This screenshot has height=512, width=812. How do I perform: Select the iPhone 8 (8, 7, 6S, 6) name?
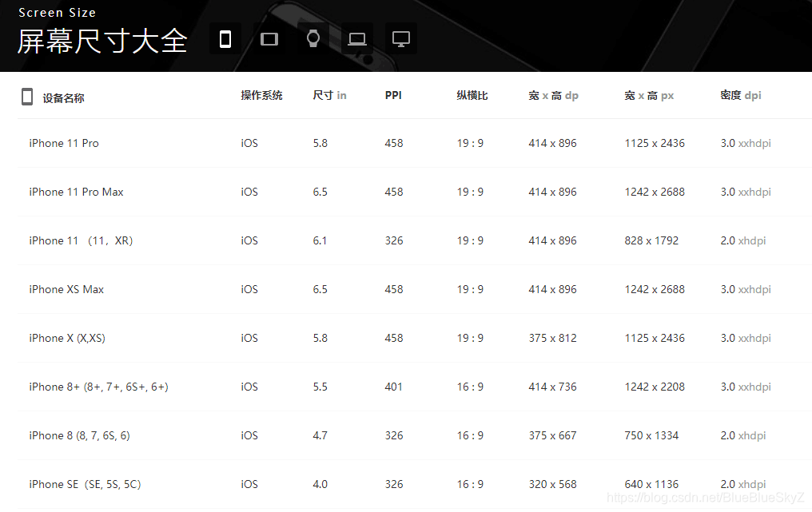[79, 435]
